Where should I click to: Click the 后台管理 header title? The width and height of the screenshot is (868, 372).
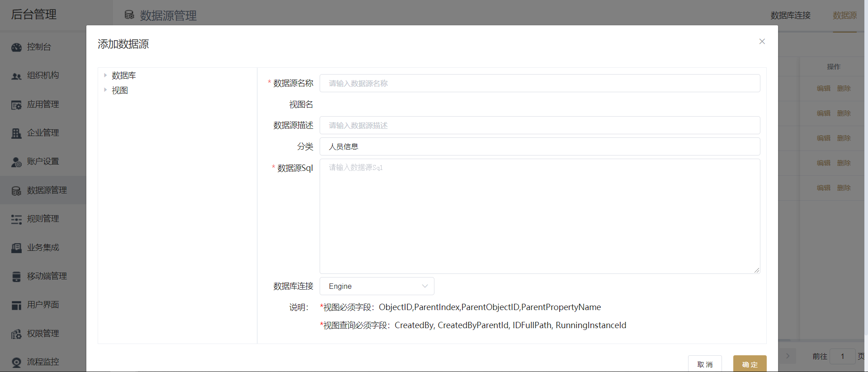pos(34,14)
